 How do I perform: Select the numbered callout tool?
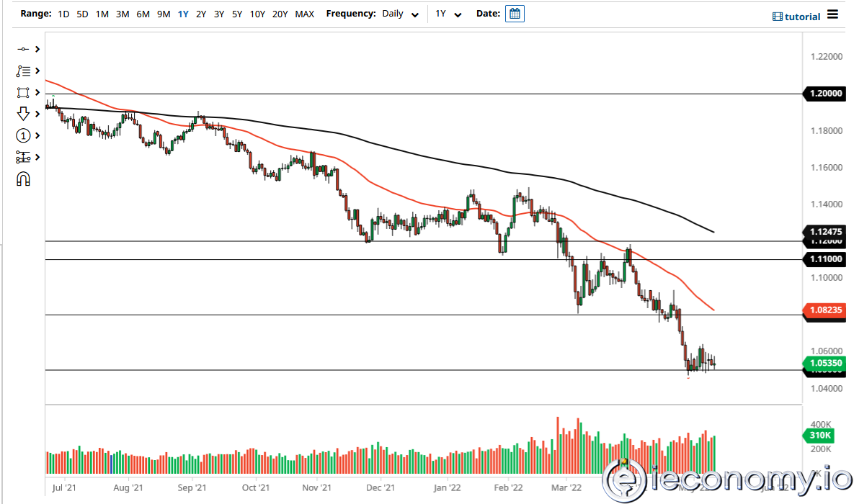tap(24, 135)
